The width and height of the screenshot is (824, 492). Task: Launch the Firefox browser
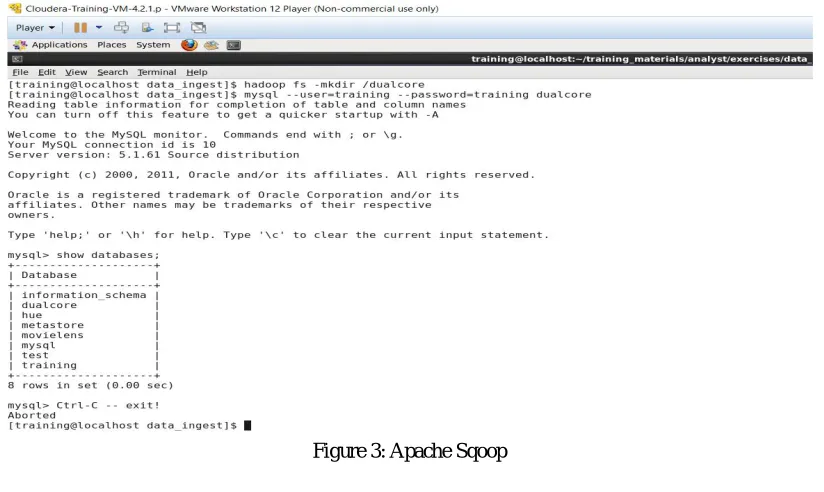189,45
